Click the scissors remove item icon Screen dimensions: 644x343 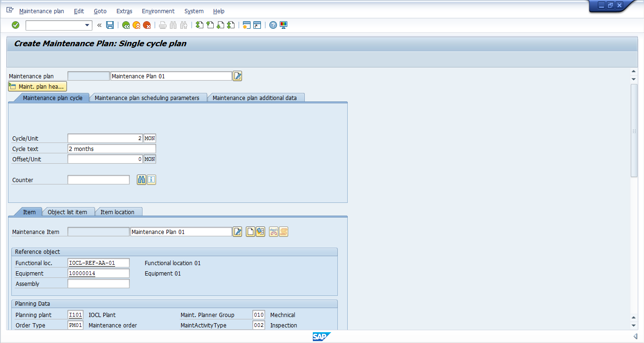click(274, 232)
